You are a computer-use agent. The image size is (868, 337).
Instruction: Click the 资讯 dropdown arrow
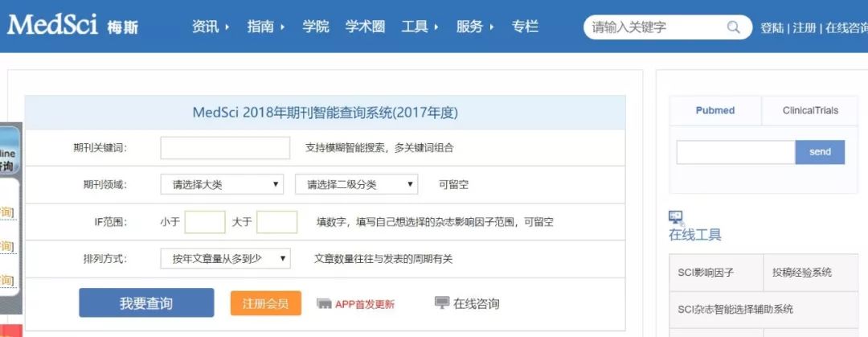click(227, 27)
